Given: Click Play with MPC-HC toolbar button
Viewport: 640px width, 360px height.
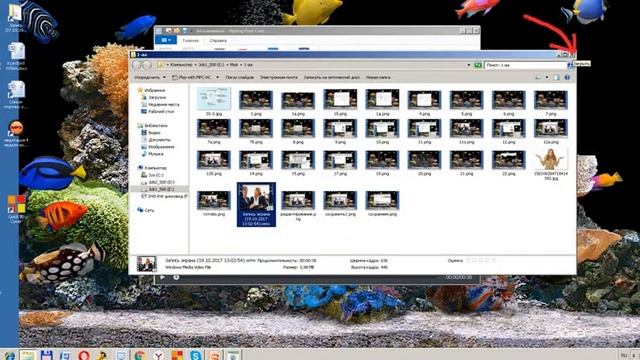Looking at the screenshot, I should click(x=192, y=77).
